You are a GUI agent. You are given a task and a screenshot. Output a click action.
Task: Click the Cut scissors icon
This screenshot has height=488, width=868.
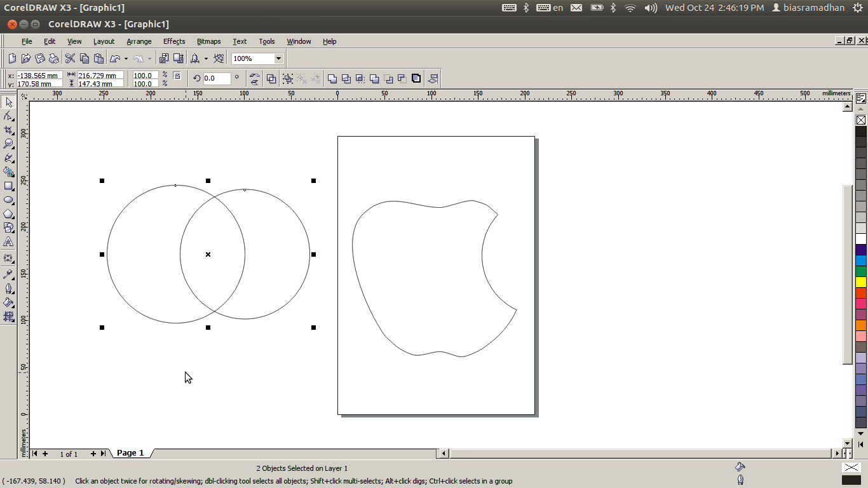(70, 58)
